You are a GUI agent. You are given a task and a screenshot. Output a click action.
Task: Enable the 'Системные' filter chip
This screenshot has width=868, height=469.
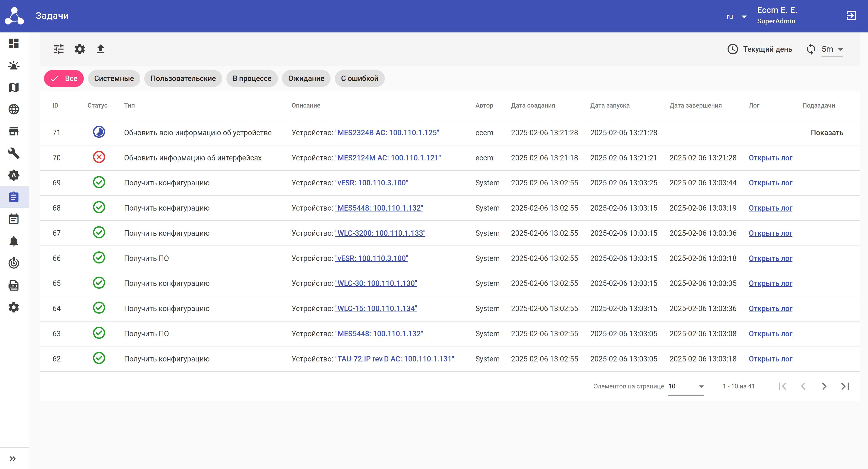pos(114,79)
